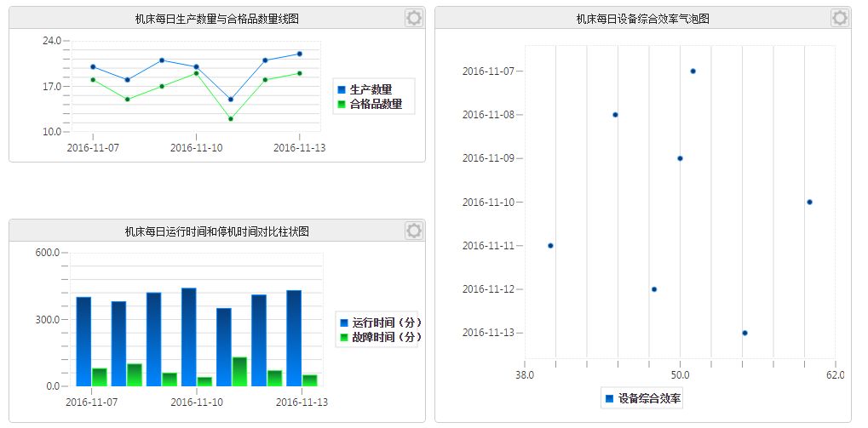Click the 2016-11-07 label under the line chart

[93, 148]
